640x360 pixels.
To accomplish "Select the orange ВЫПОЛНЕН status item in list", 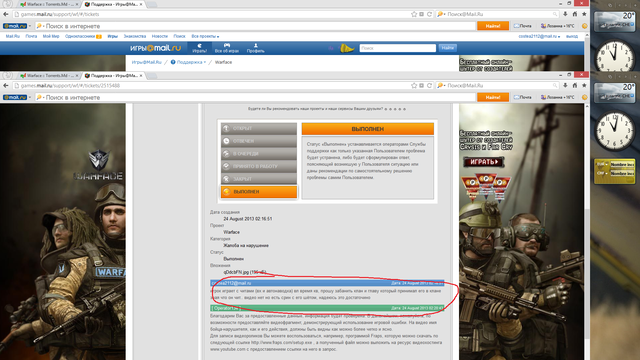I will (x=259, y=192).
